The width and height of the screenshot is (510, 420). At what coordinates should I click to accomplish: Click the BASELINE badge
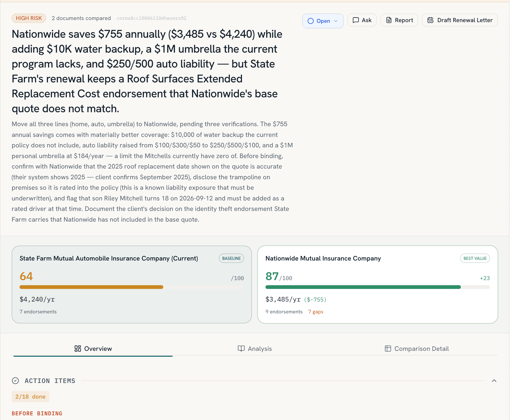(231, 258)
